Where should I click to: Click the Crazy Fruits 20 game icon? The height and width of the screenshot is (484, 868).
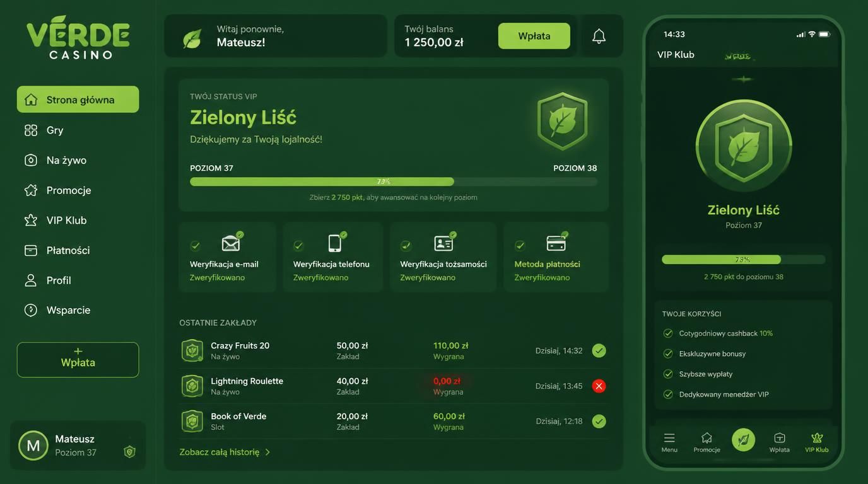192,350
